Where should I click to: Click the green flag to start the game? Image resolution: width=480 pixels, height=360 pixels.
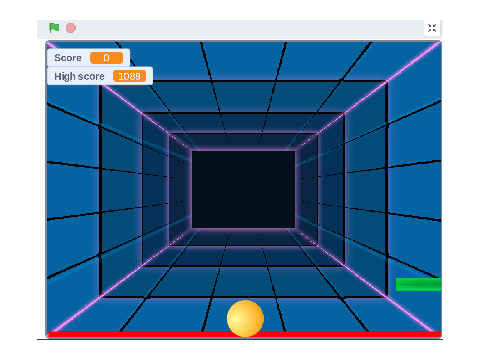pos(54,28)
